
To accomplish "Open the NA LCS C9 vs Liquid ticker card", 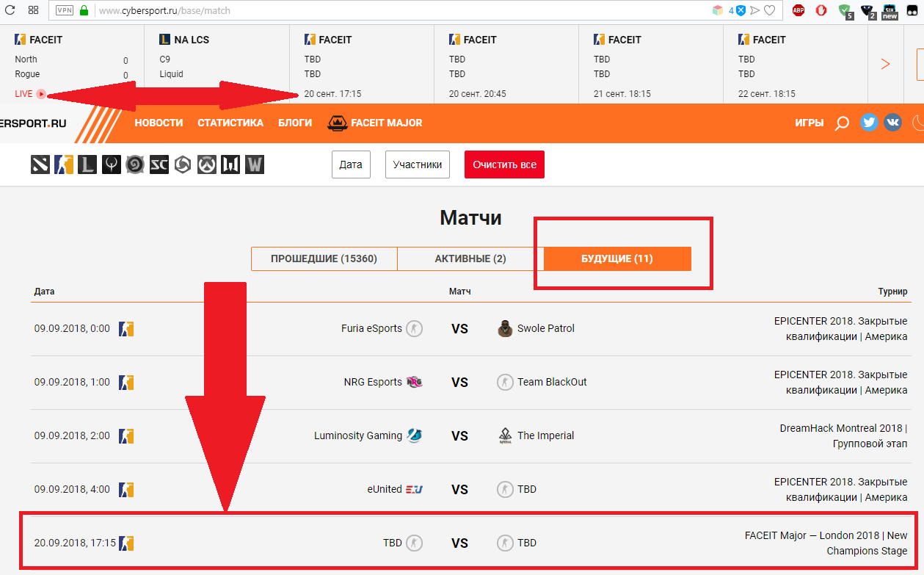I will [x=217, y=65].
